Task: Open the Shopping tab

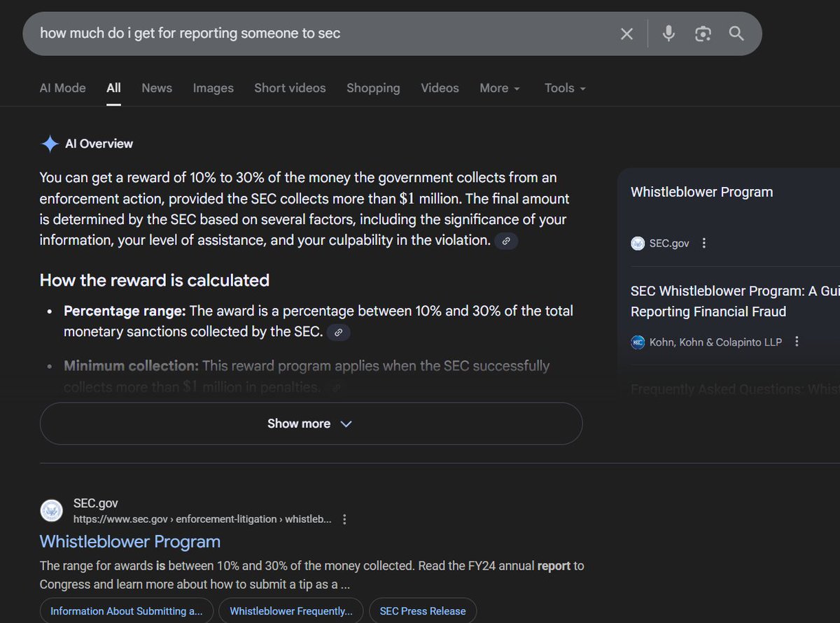Action: click(x=373, y=88)
